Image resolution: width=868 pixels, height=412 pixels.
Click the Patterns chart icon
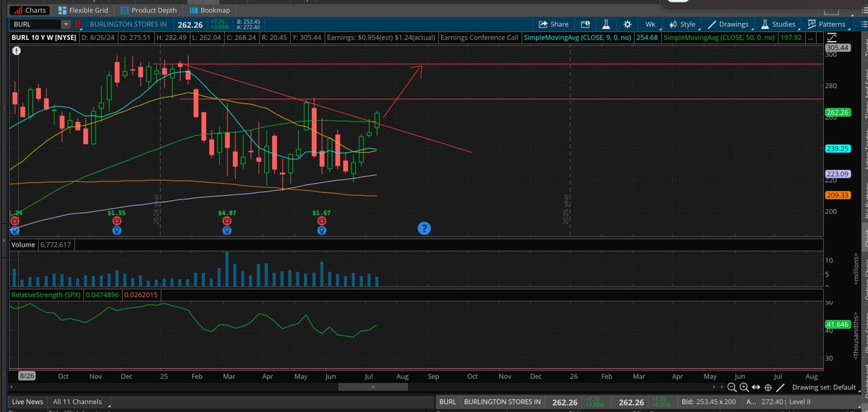pos(812,24)
